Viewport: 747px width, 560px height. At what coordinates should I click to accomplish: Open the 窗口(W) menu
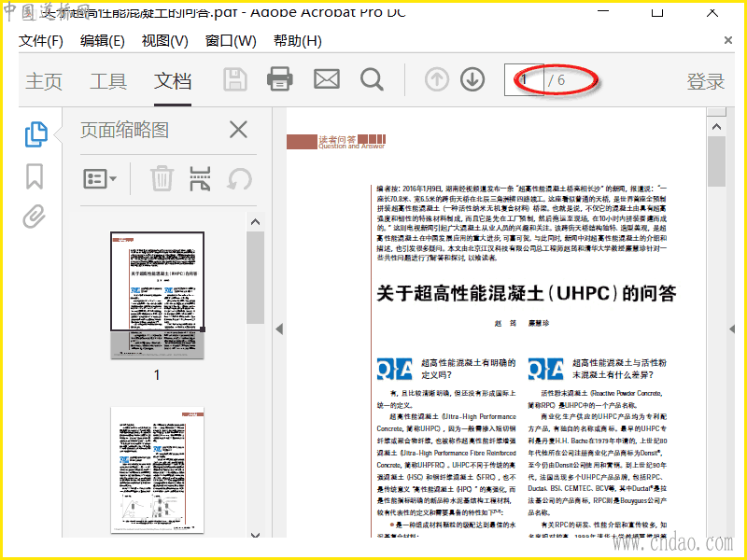(231, 41)
